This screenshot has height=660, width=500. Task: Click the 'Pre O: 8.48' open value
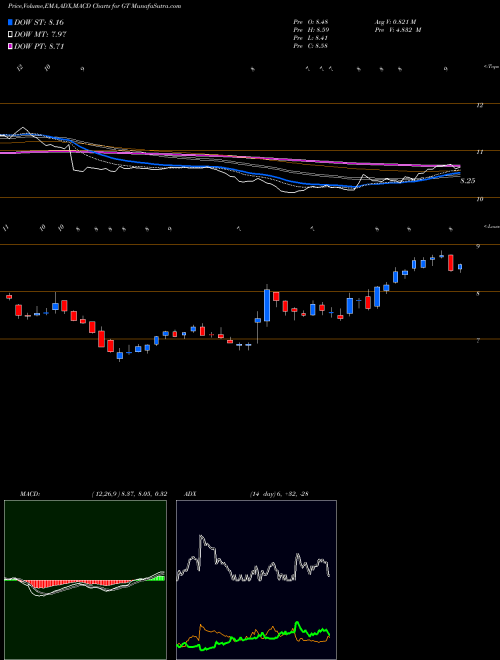click(x=311, y=22)
